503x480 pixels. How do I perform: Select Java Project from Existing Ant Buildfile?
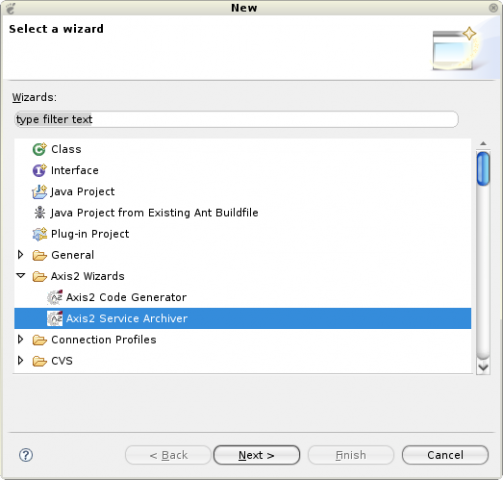154,213
